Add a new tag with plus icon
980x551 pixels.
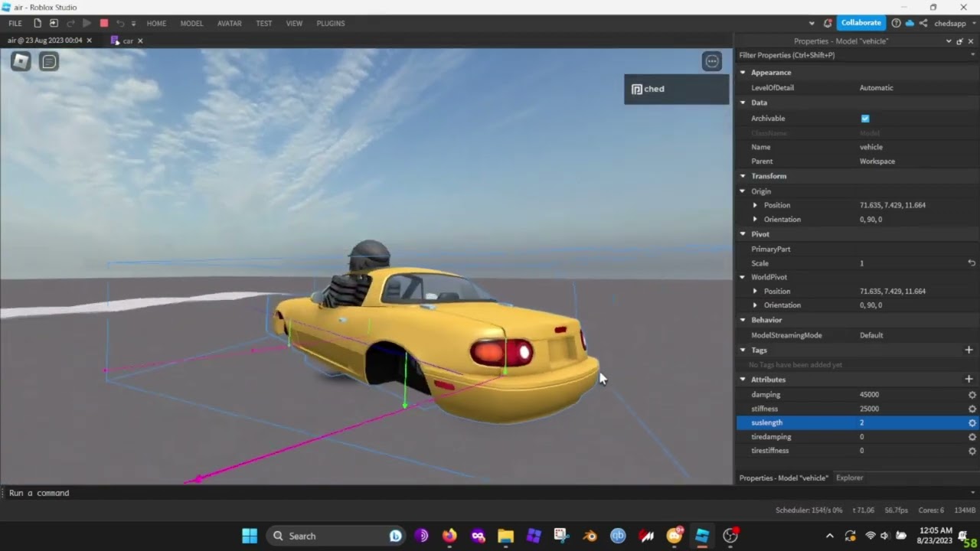point(969,350)
